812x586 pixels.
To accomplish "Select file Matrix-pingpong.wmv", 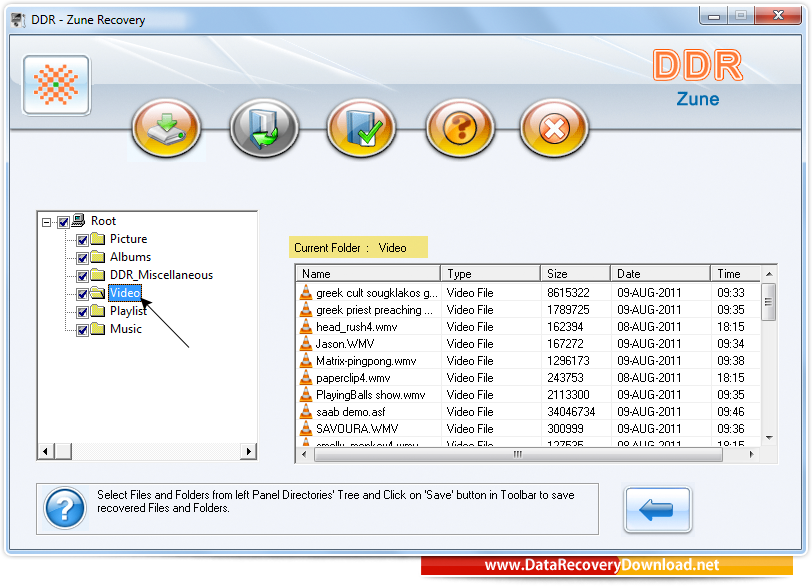I will pyautogui.click(x=366, y=361).
